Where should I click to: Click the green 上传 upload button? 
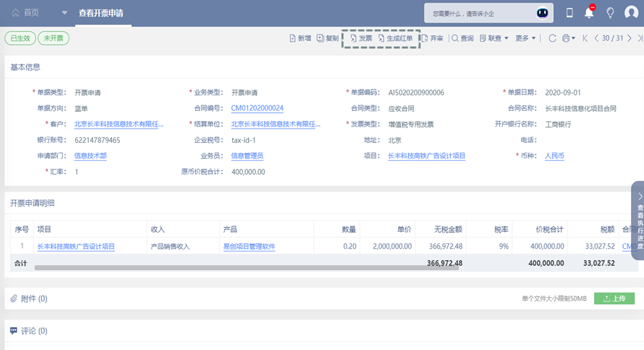click(614, 298)
